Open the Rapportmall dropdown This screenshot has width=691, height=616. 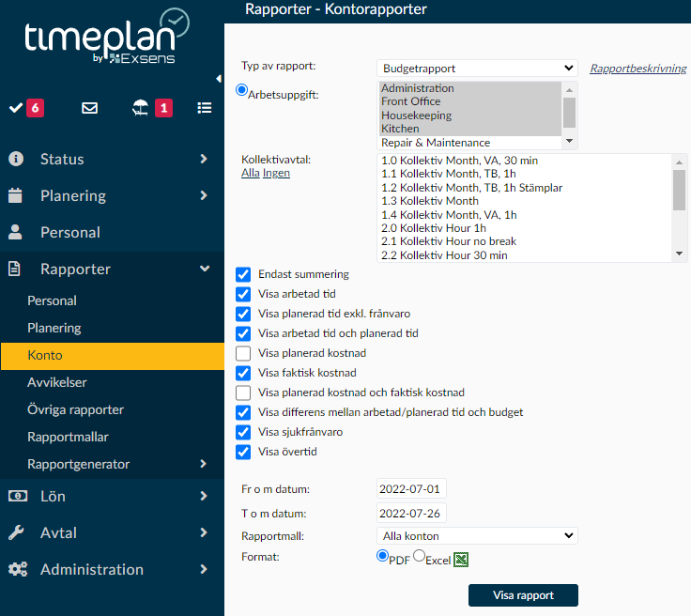[x=477, y=535]
